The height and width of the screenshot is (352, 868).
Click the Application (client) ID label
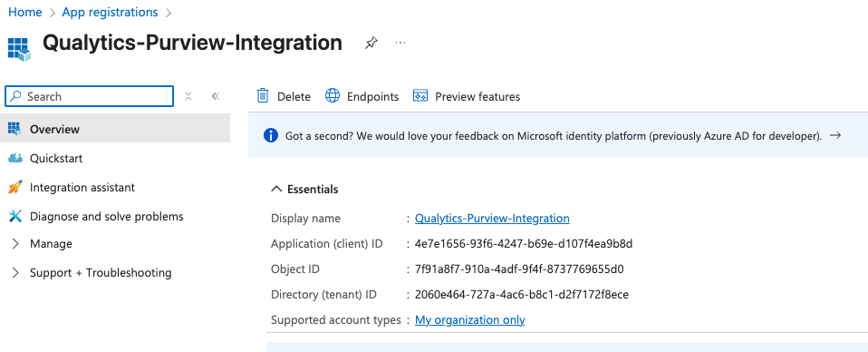coord(326,244)
